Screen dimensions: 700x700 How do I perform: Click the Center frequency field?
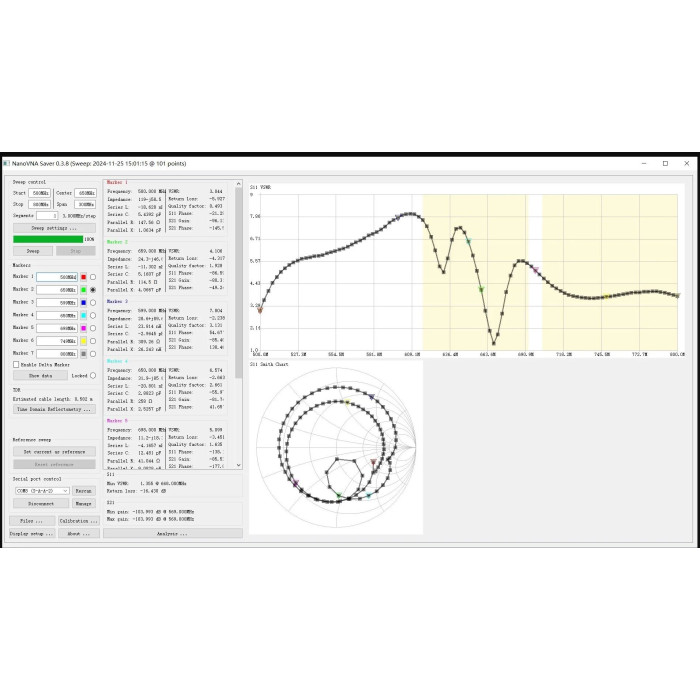pos(85,193)
